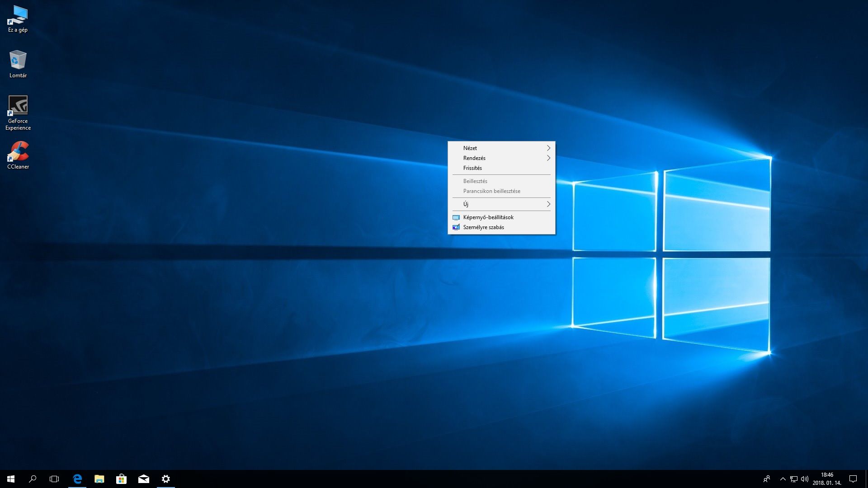Image resolution: width=868 pixels, height=488 pixels.
Task: Open Task View from the taskbar
Action: 54,479
